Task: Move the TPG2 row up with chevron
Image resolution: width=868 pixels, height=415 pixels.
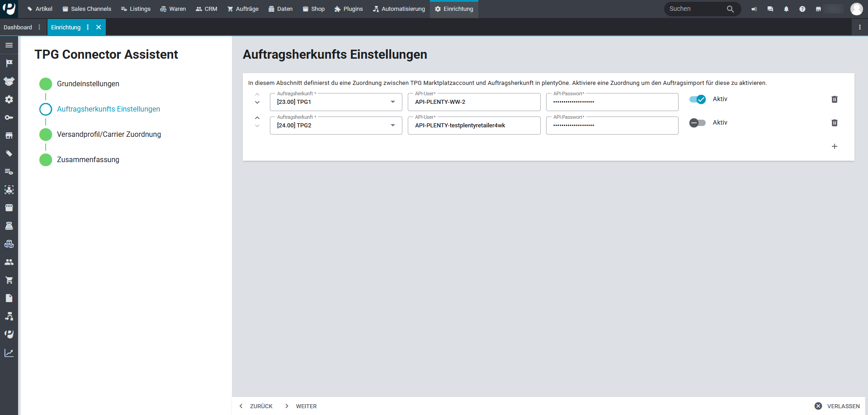Action: click(257, 118)
